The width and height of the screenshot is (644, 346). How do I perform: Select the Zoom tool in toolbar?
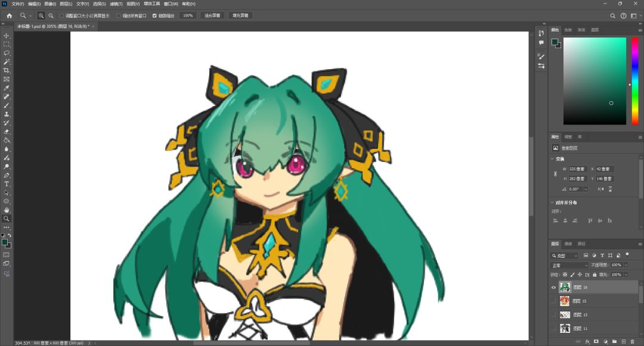[6, 219]
